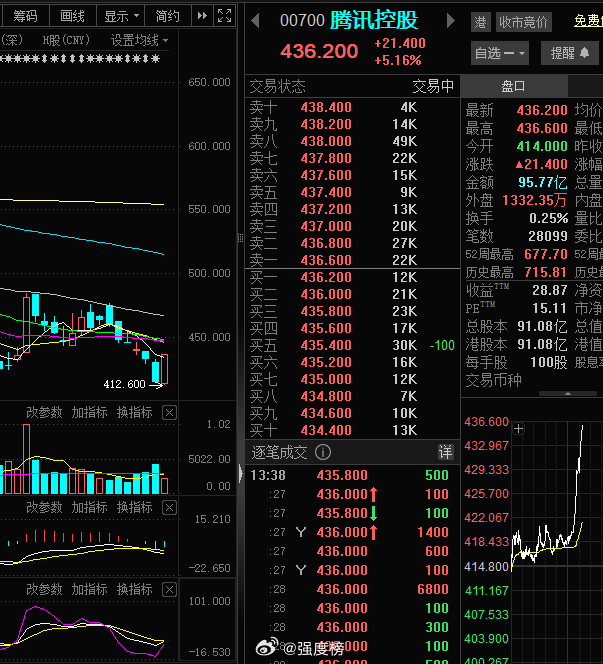Click 改参数 in the MACD panel
This screenshot has height=664, width=603.
44,507
